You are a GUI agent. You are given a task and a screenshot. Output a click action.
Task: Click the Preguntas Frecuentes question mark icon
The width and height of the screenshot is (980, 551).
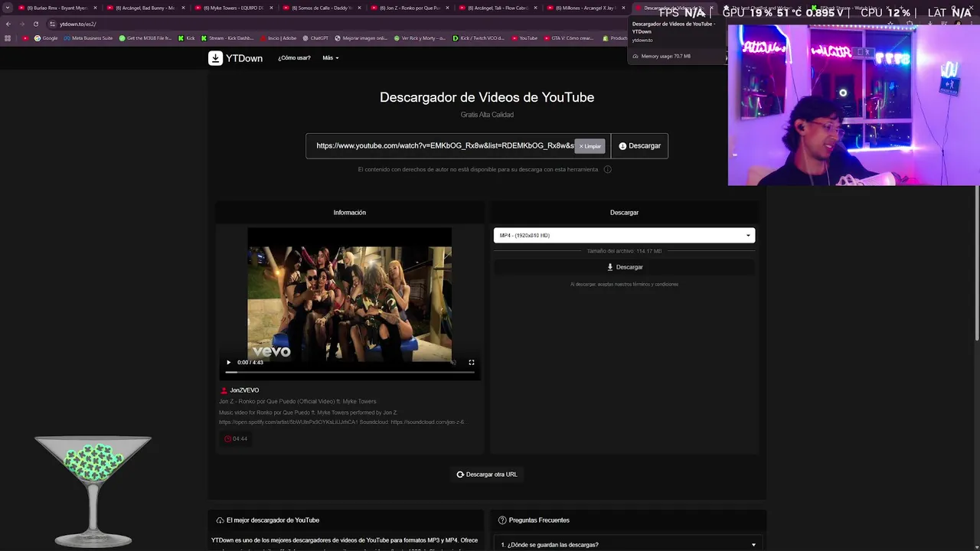502,520
